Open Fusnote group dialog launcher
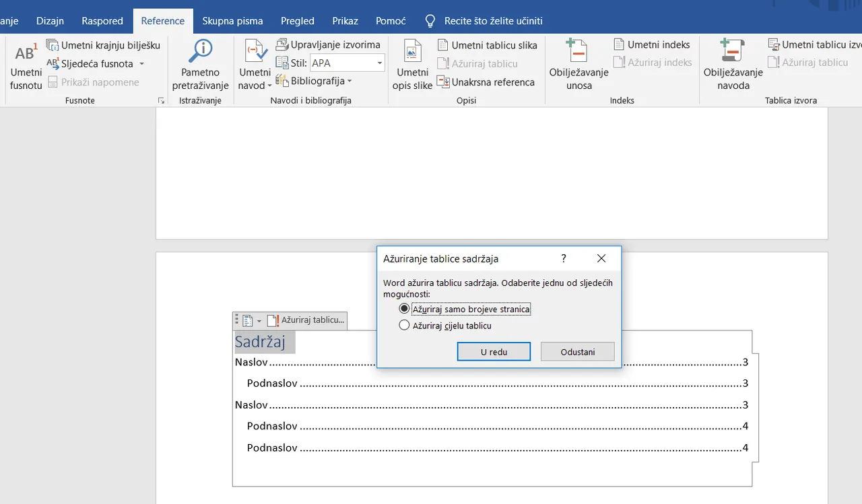 [x=161, y=101]
